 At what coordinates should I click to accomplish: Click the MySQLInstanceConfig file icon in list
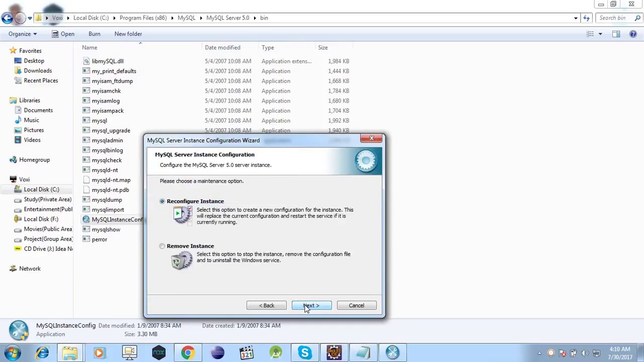[86, 220]
